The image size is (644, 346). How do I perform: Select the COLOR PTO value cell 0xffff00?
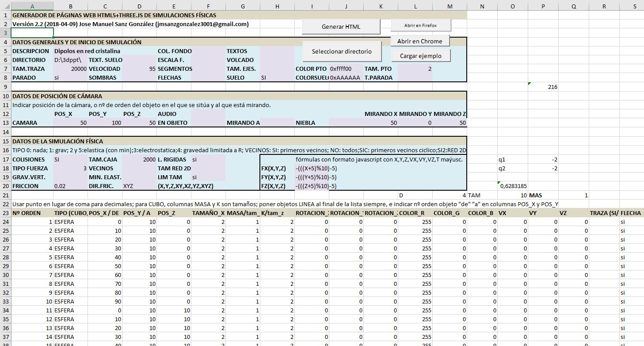[346, 69]
